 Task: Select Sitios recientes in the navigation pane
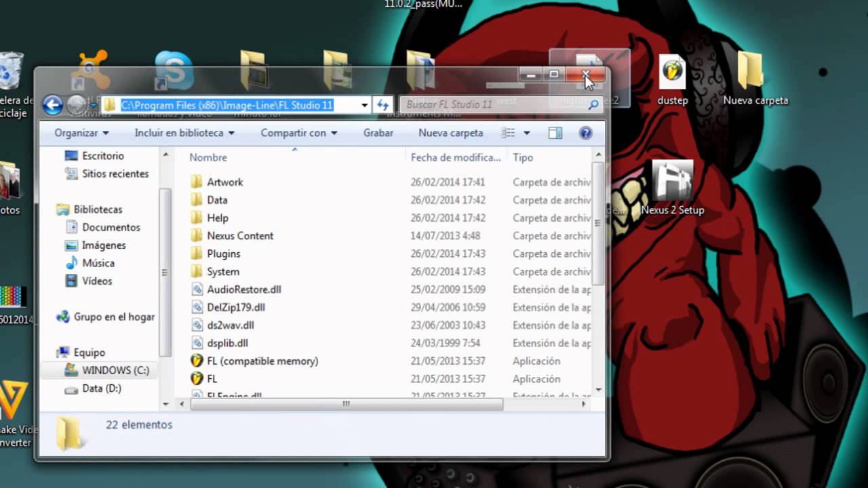coord(115,174)
